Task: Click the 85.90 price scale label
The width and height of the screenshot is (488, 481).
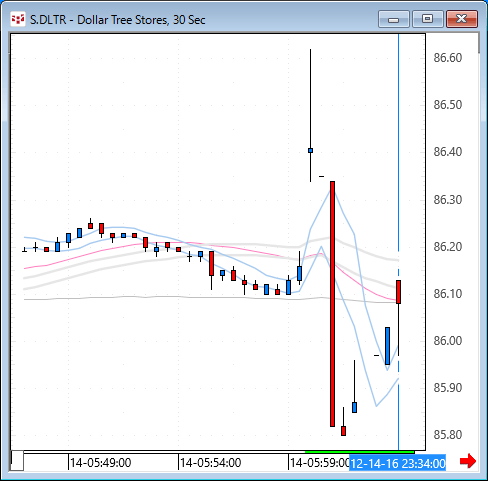Action: click(448, 388)
